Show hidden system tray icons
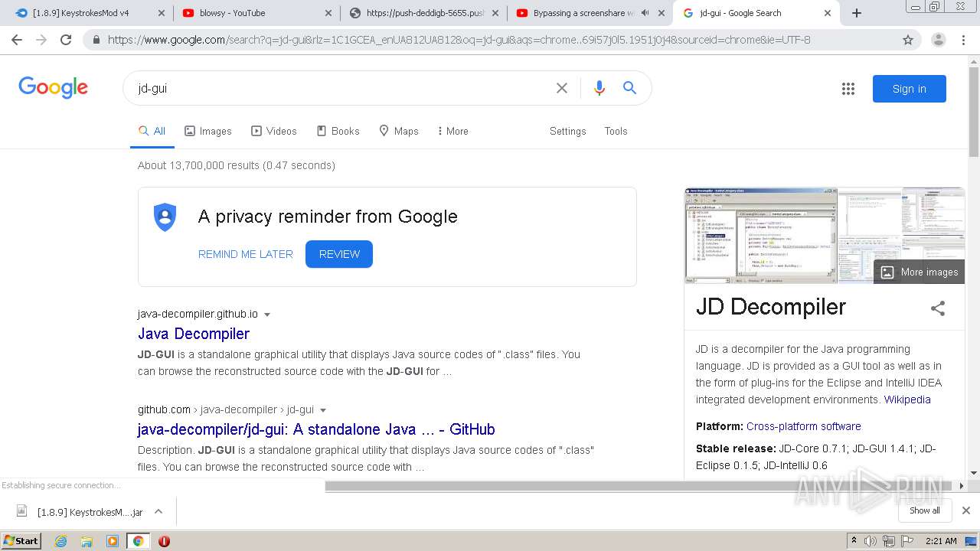This screenshot has height=551, width=980. pyautogui.click(x=854, y=541)
